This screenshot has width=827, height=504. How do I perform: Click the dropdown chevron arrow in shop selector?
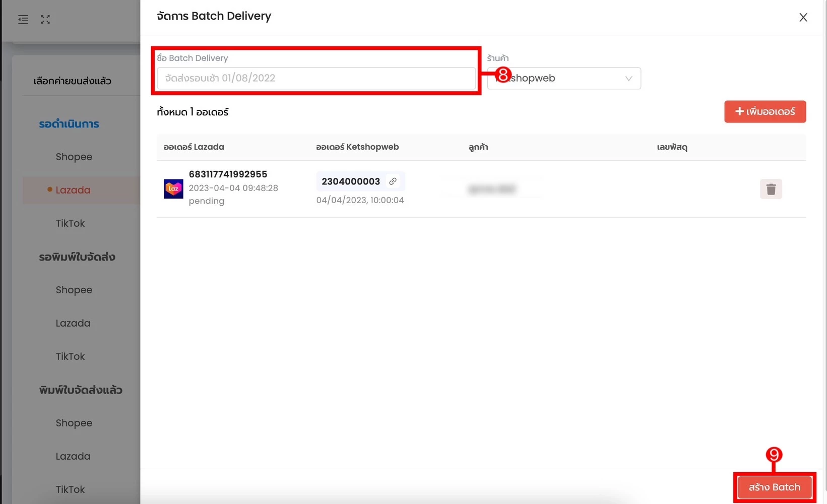click(x=628, y=78)
